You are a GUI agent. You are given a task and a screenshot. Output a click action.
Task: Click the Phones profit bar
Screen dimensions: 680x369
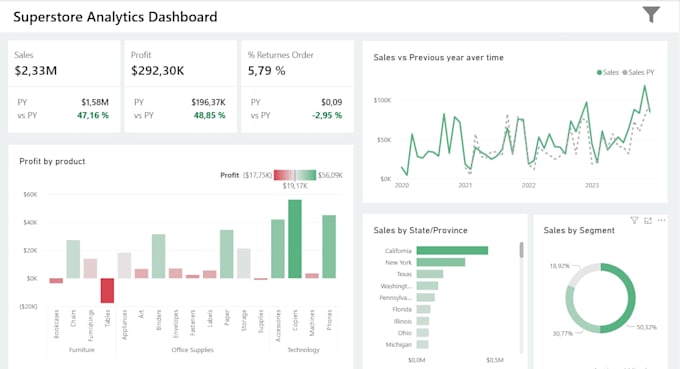329,247
